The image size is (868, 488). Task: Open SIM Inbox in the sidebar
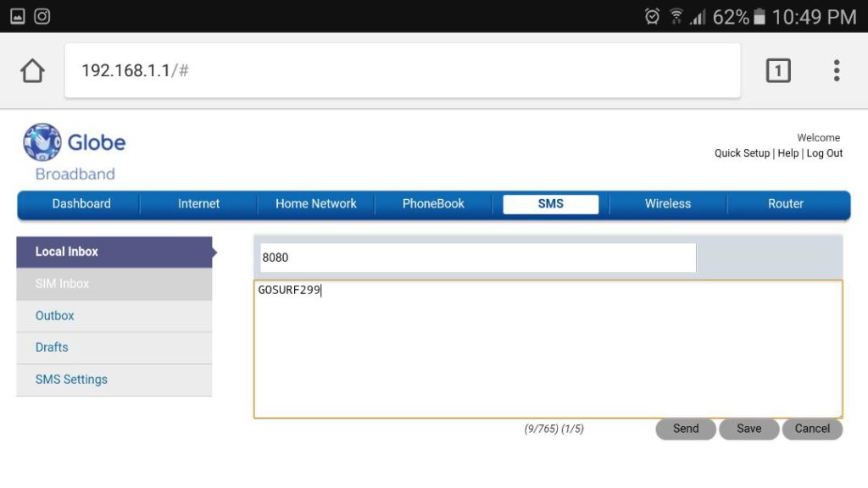pyautogui.click(x=114, y=284)
